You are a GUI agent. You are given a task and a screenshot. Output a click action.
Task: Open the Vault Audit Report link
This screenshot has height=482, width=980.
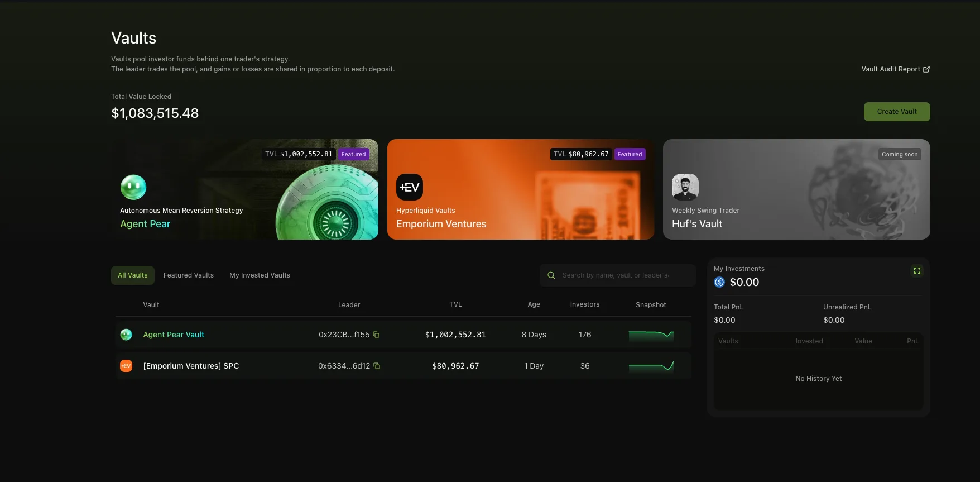point(895,69)
